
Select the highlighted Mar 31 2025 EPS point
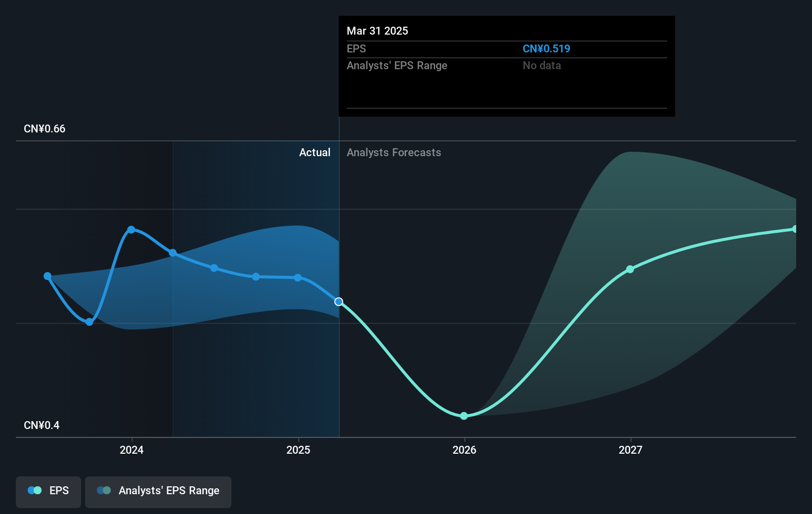tap(339, 301)
